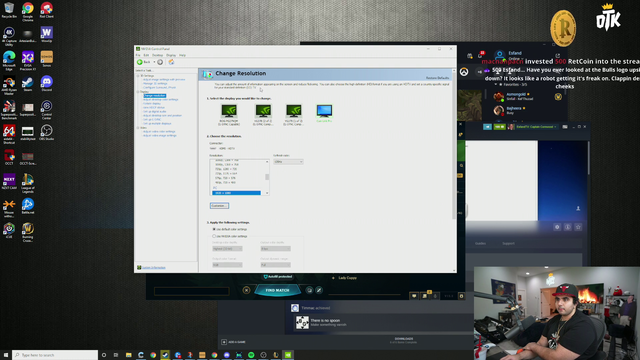
Task: Open the Desktop color depth dropdown
Action: click(227, 249)
